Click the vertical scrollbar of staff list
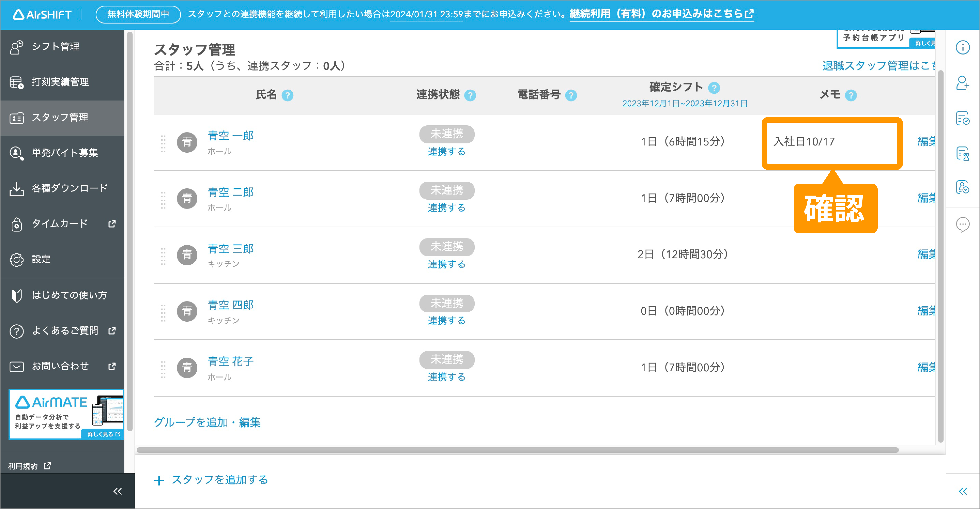Viewport: 980px width, 509px height. (941, 256)
